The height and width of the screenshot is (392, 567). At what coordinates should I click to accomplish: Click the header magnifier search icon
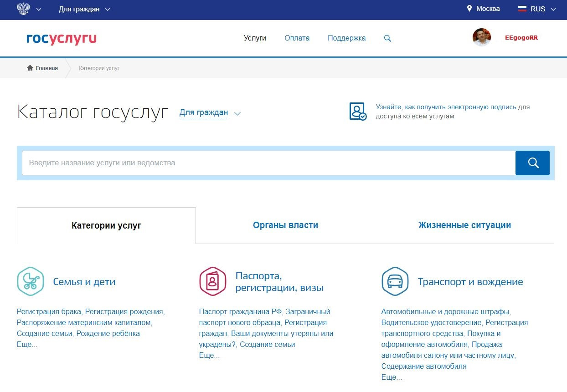387,39
